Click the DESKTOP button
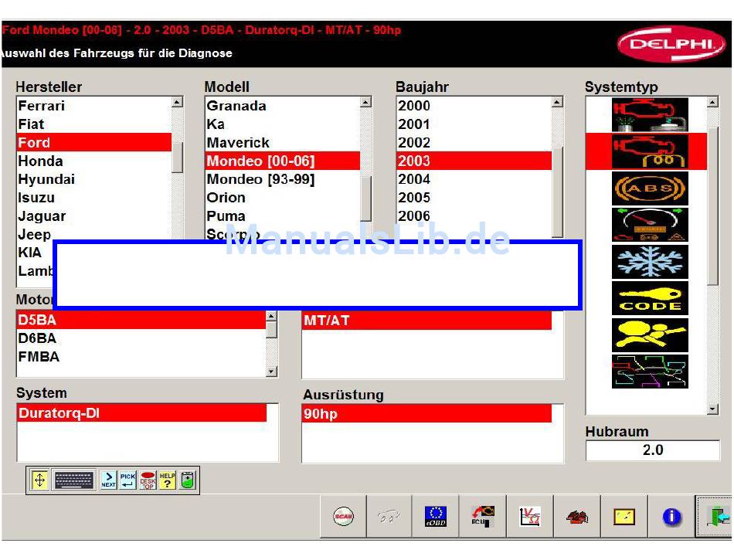Viewport: 734px width, 560px height. [x=148, y=480]
